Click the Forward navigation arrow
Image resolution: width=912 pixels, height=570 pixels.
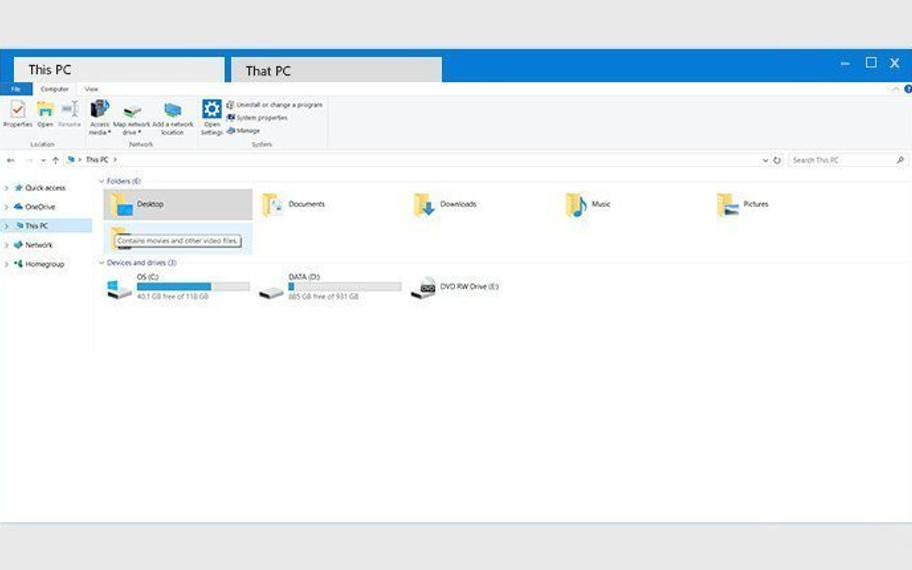28,160
